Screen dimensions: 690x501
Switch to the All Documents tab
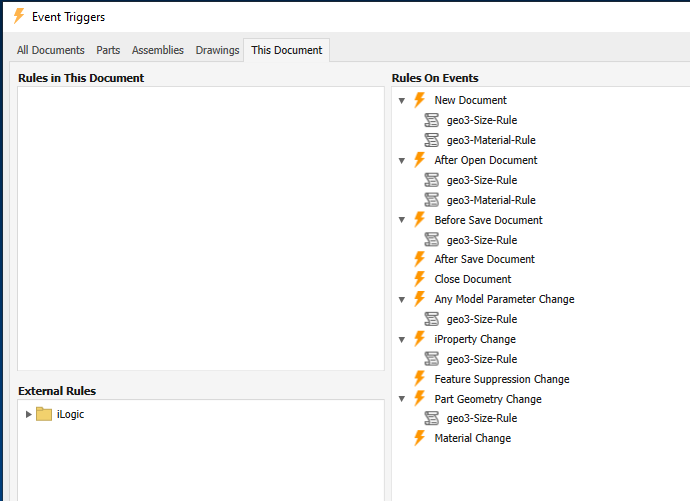pyautogui.click(x=51, y=50)
